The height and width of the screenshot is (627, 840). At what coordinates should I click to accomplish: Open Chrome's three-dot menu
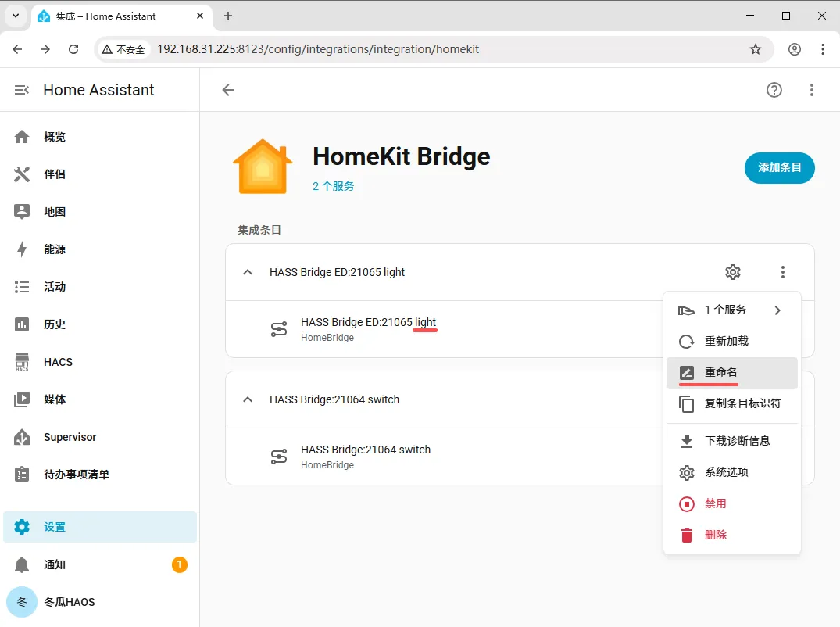[823, 49]
